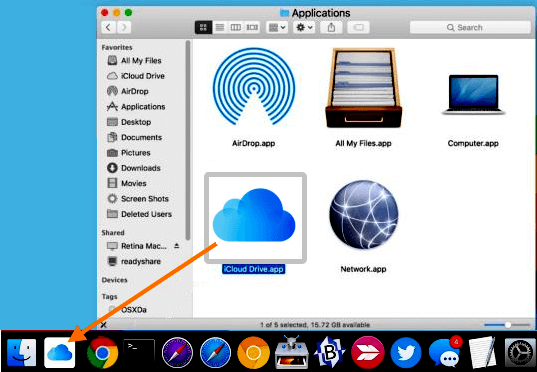The width and height of the screenshot is (537, 372).
Task: Select readyshare in Shared section
Action: coord(141,261)
